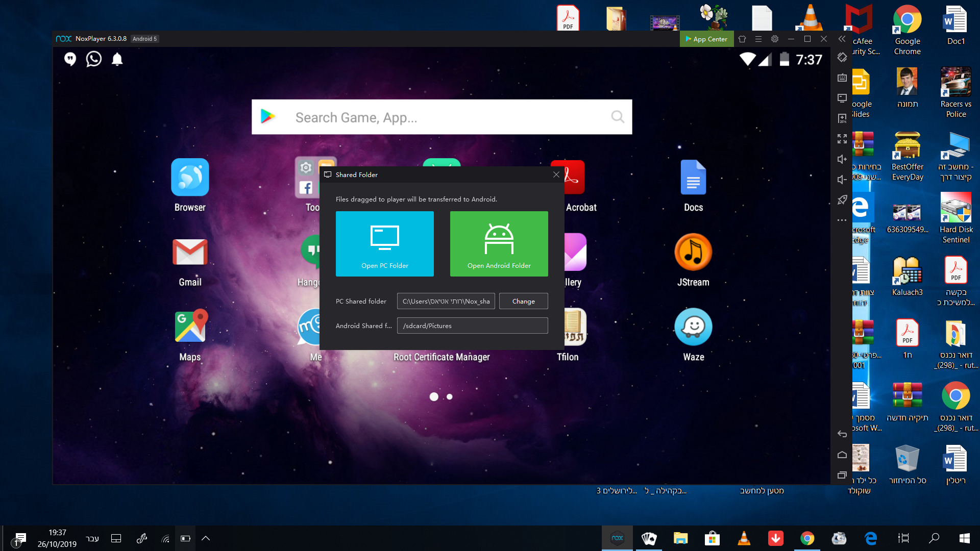Click Change button for PC shared folder

523,301
